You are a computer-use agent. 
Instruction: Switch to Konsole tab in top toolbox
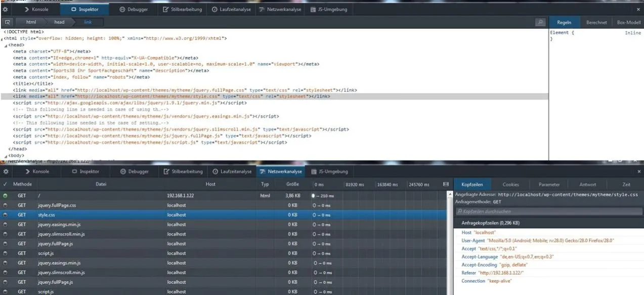click(36, 10)
